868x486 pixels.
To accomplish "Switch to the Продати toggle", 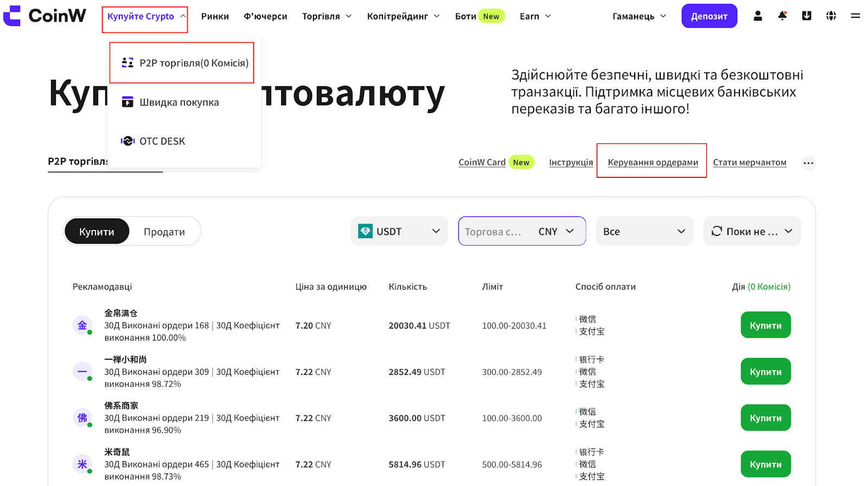I will 164,232.
